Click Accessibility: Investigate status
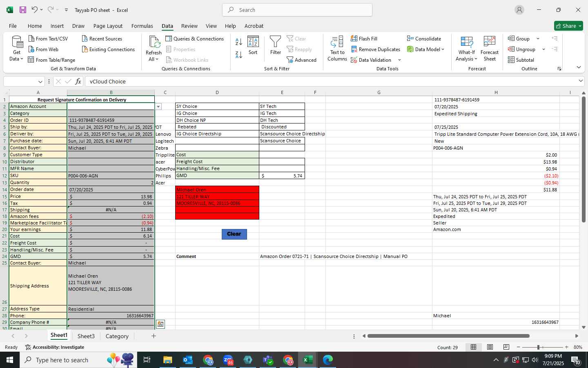The width and height of the screenshot is (588, 368). [55, 347]
